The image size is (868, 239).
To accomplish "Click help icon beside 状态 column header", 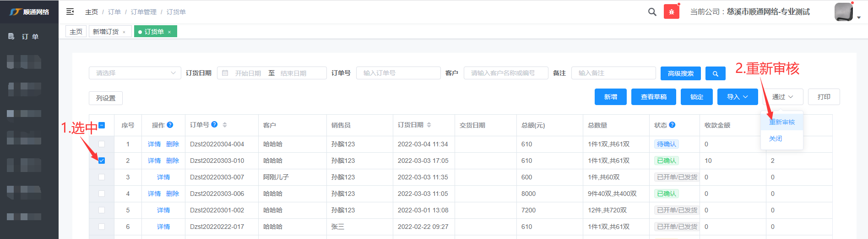I will [x=672, y=125].
